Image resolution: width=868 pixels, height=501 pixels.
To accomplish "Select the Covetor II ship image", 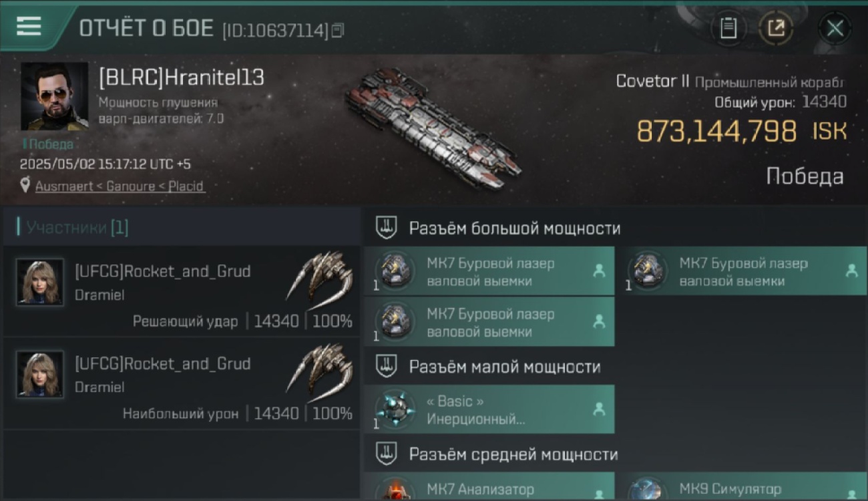I will [434, 127].
